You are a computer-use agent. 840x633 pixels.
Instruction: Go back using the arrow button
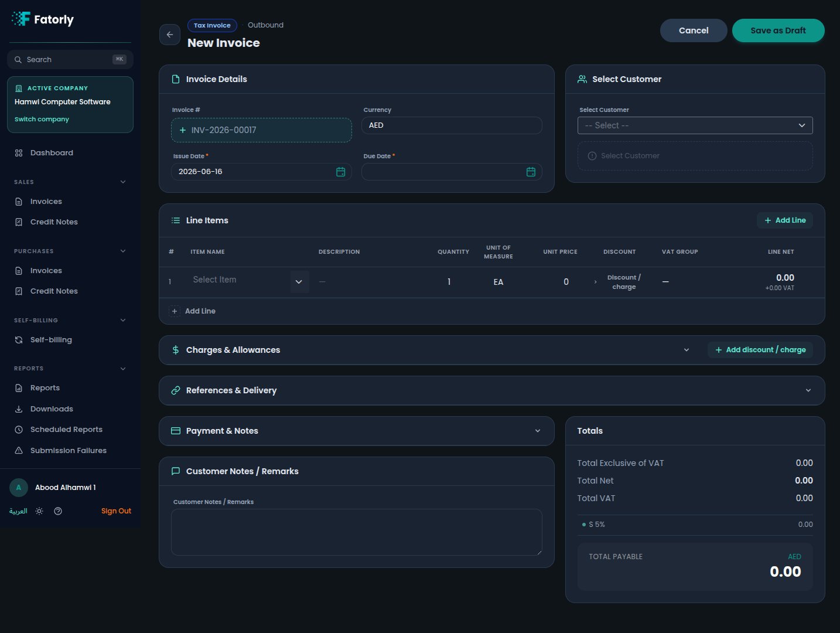170,35
